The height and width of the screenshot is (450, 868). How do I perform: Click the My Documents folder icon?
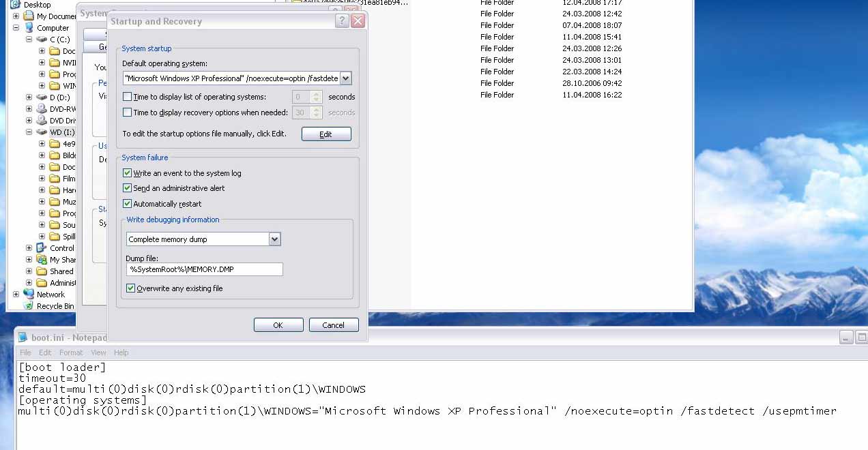click(29, 16)
